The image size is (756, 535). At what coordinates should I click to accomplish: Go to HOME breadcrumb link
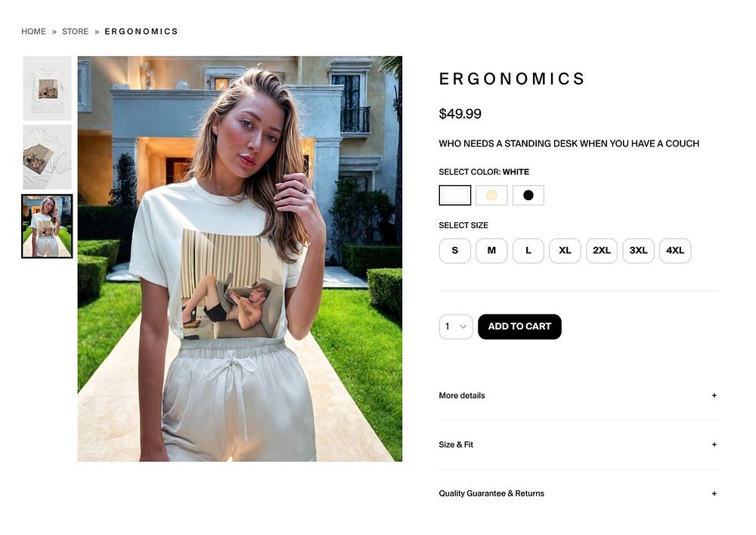click(33, 31)
